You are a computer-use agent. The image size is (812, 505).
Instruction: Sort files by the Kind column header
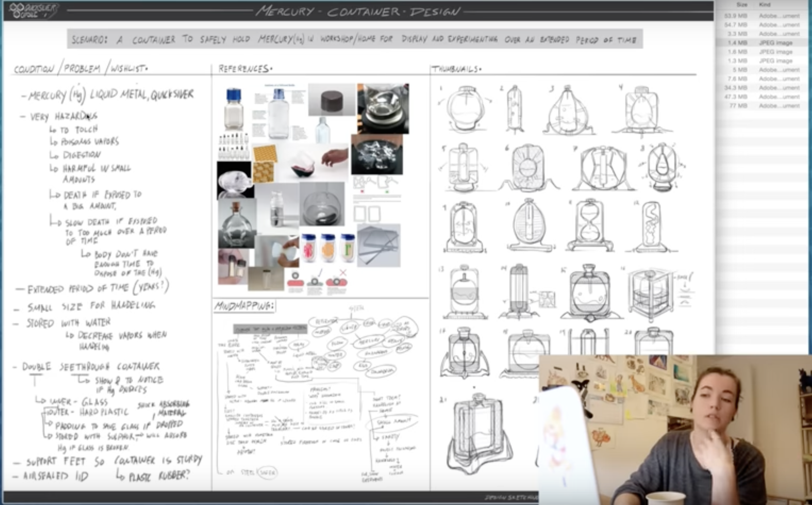coord(765,5)
